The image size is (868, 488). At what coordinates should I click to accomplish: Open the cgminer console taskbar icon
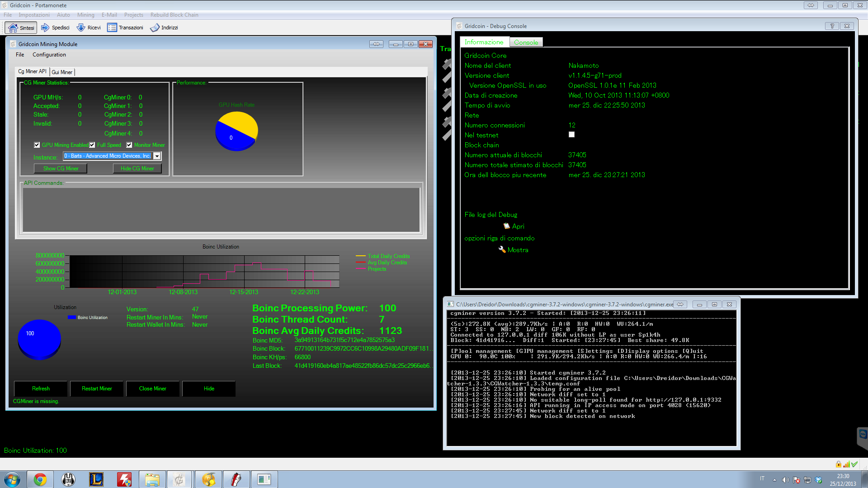264,479
